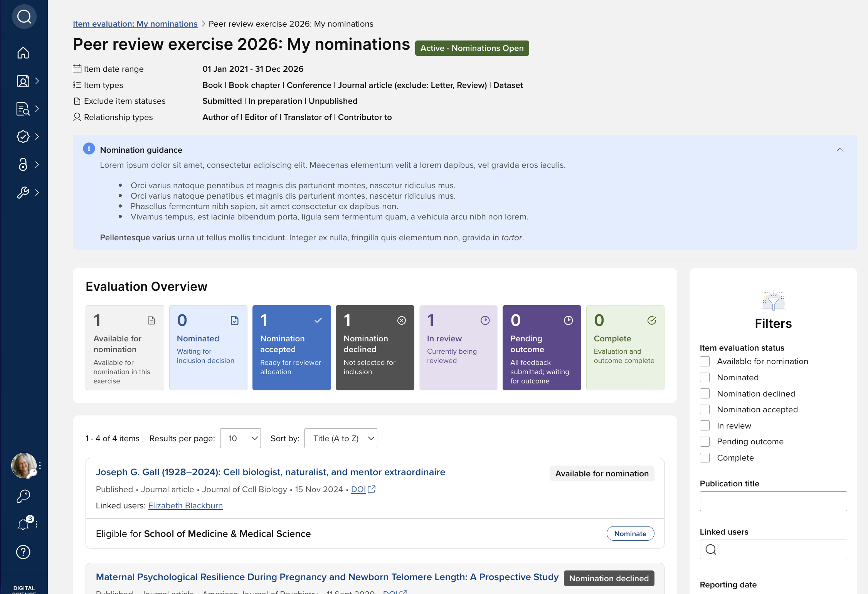This screenshot has width=868, height=594.
Task: Open the Sort by Title dropdown
Action: click(x=341, y=438)
